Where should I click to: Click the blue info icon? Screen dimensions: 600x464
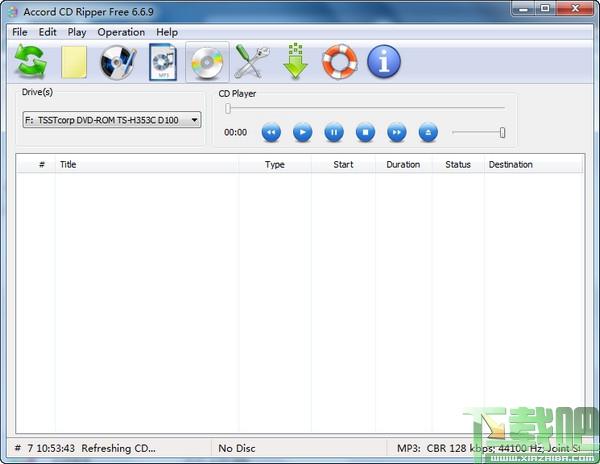pos(383,63)
